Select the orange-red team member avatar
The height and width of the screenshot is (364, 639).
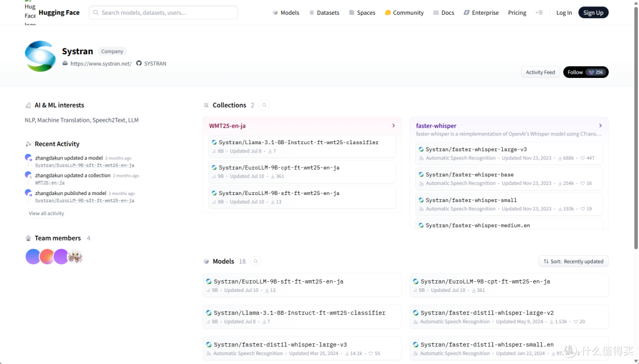coord(47,257)
